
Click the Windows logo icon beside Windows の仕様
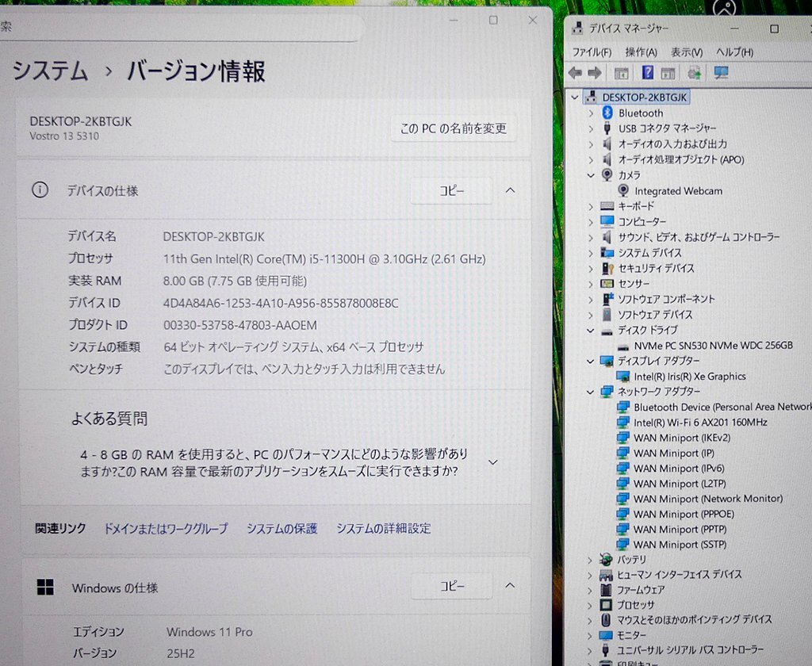click(45, 588)
